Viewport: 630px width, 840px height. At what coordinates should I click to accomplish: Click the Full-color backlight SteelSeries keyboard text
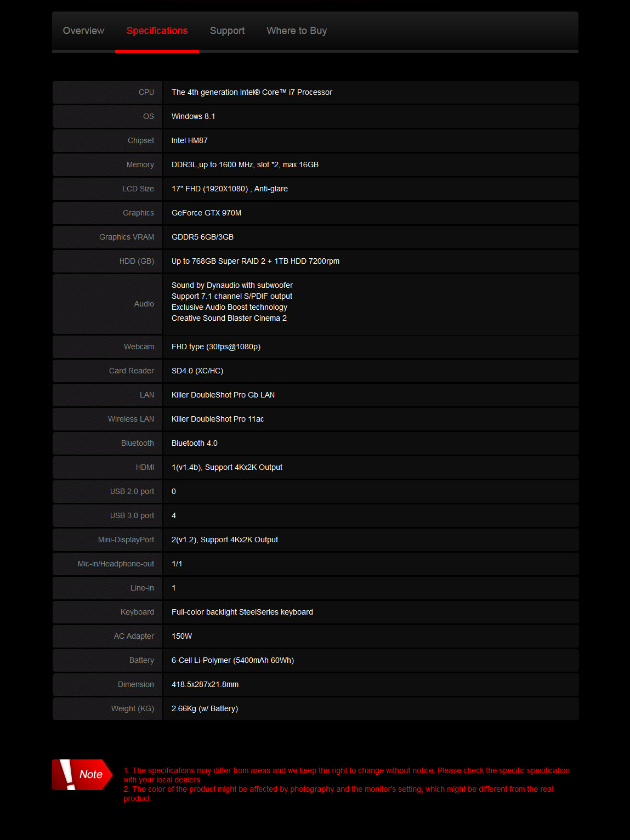(242, 612)
